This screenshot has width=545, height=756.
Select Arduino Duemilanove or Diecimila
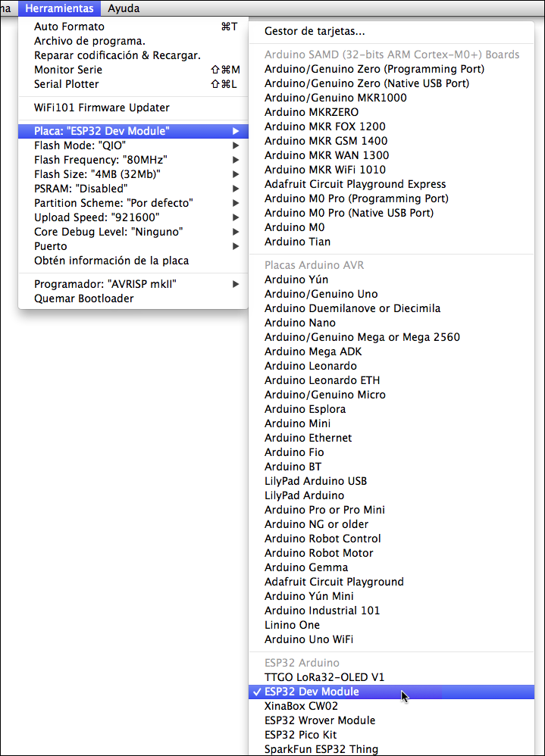point(391,308)
